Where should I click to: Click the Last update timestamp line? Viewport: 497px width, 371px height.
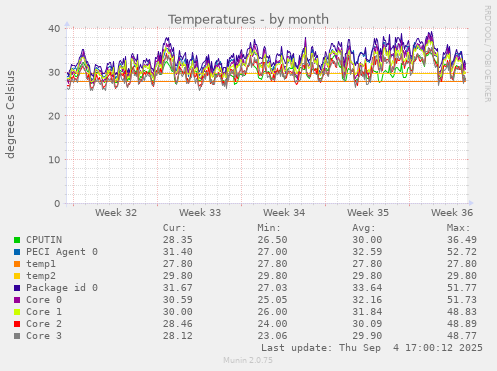[372, 348]
